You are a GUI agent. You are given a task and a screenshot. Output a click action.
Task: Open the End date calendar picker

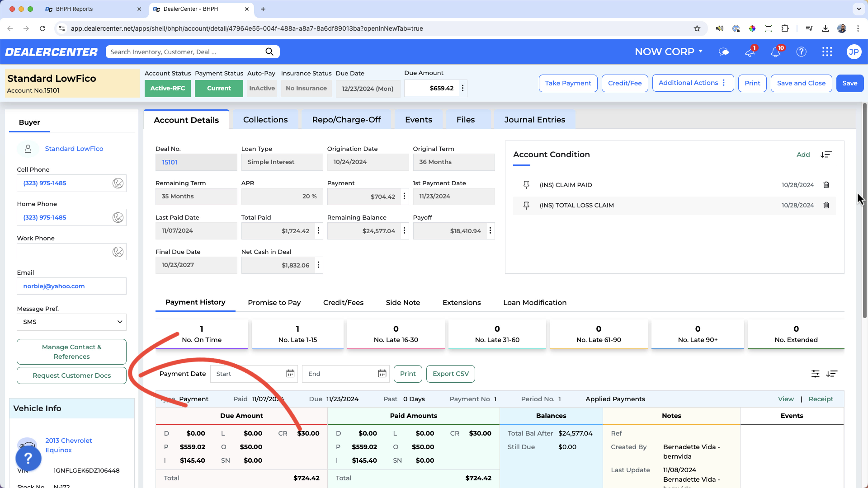[382, 374]
